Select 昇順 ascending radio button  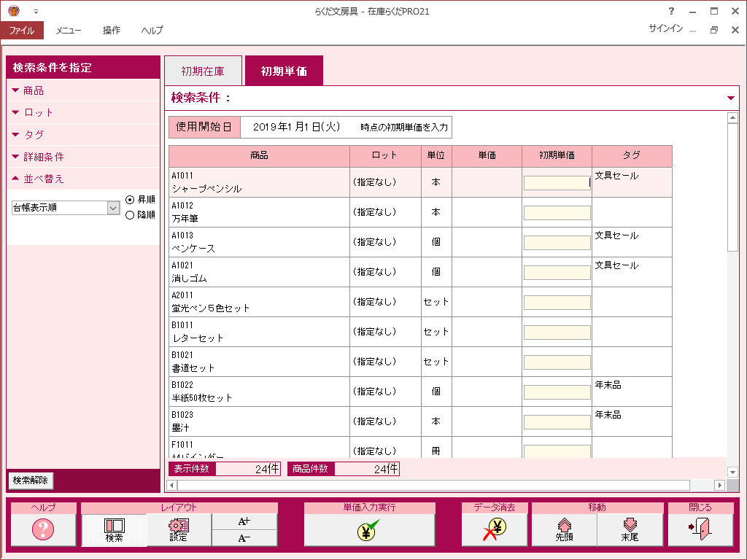pos(130,200)
